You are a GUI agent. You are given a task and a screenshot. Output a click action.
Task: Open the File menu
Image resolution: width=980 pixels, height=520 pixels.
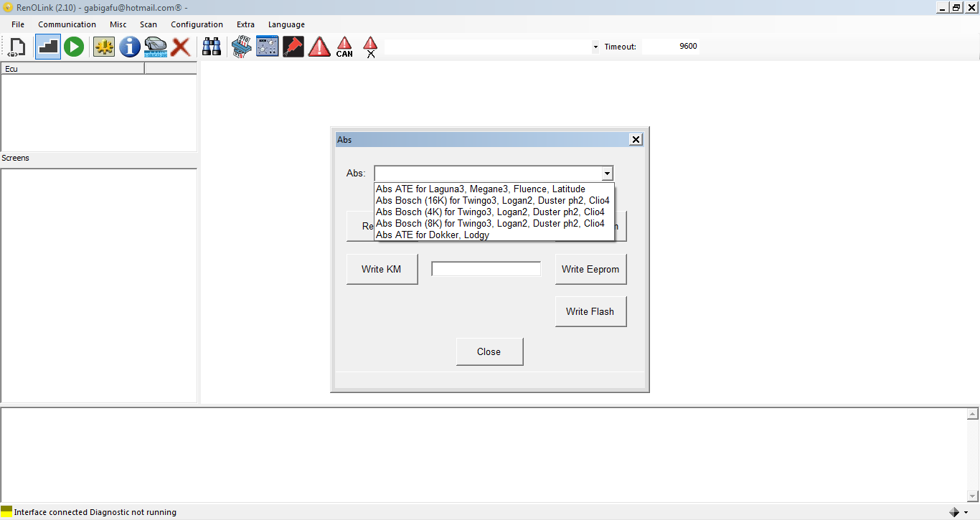click(18, 24)
